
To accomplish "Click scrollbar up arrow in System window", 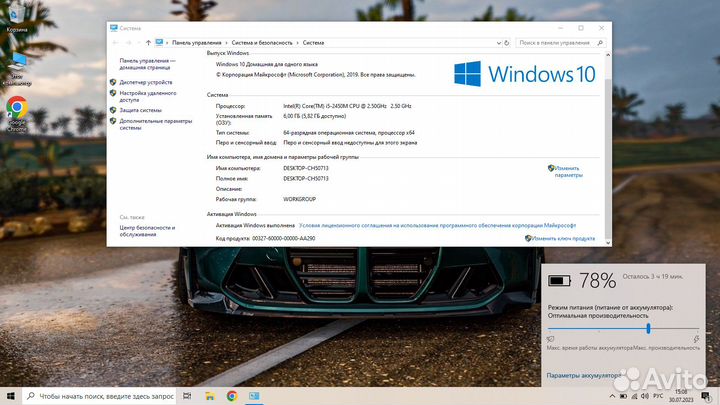I will tap(608, 55).
